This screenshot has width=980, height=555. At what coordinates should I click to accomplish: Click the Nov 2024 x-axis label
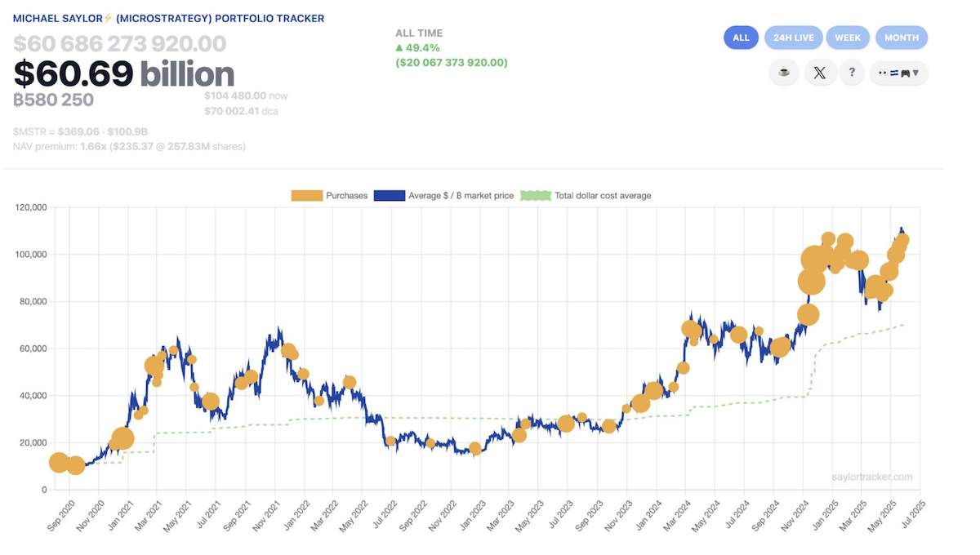pos(795,517)
